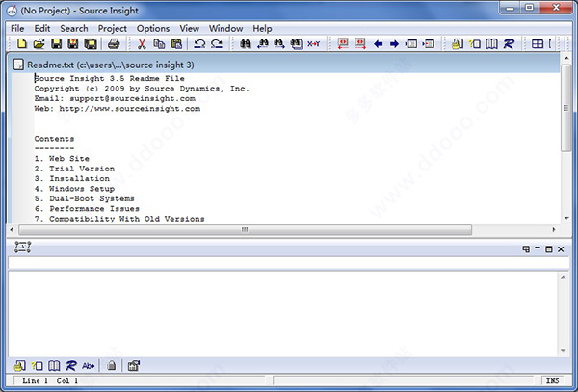This screenshot has width=578, height=392.
Task: Open the Help menu
Action: coord(262,28)
